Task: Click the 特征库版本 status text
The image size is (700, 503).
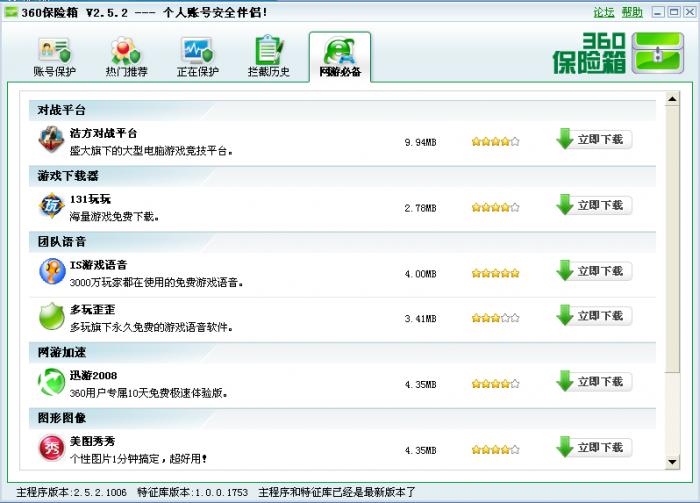Action: pos(192,492)
